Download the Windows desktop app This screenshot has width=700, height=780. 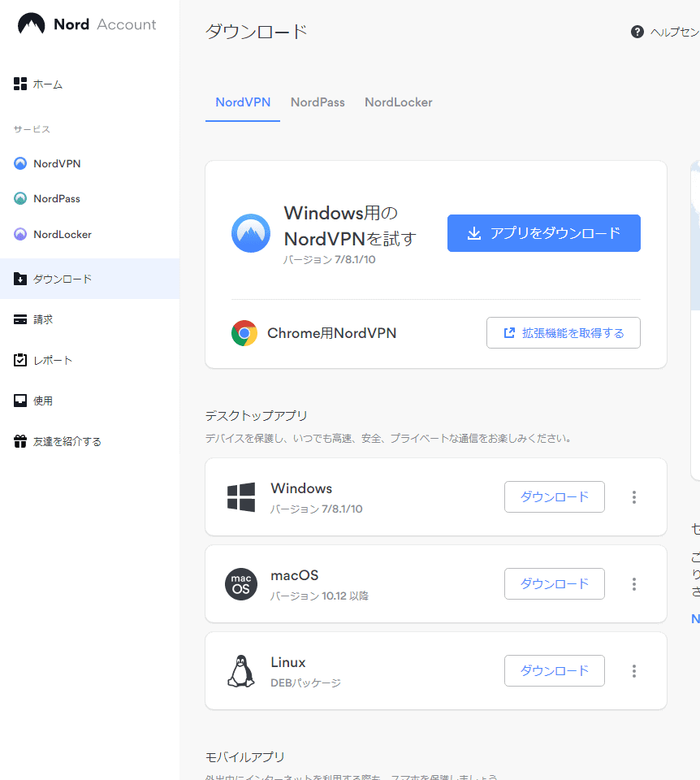click(555, 497)
